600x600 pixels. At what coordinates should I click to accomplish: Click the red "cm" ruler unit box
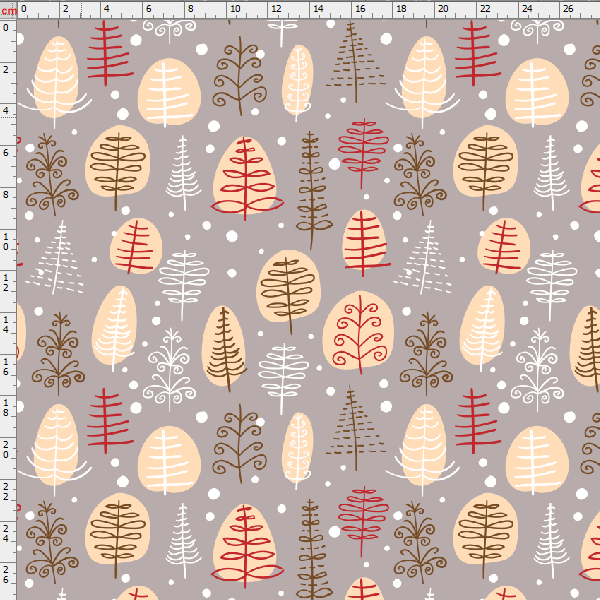click(x=8, y=10)
